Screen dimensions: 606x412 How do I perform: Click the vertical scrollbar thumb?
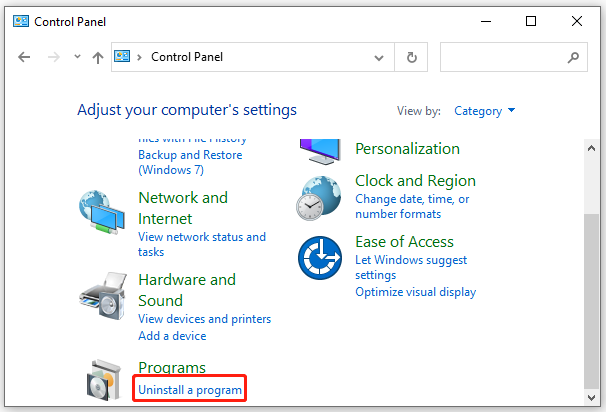point(591,301)
